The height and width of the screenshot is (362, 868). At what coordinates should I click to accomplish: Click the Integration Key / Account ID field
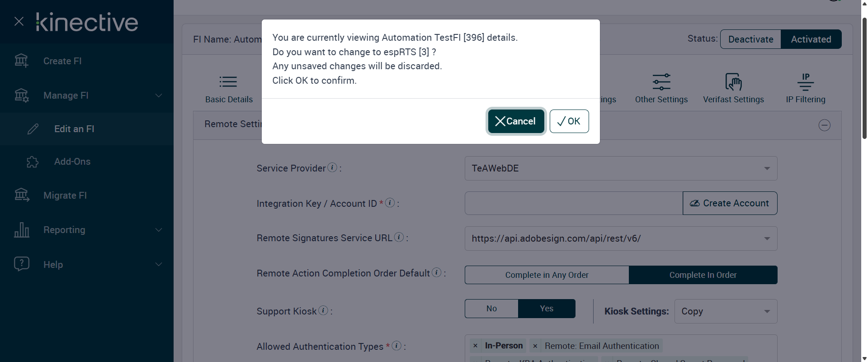click(573, 203)
